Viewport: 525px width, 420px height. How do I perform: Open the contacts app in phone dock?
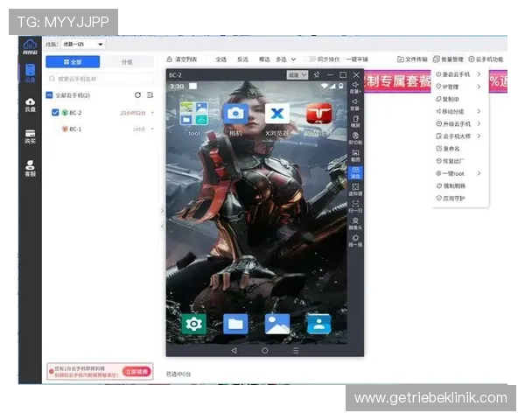pos(318,324)
